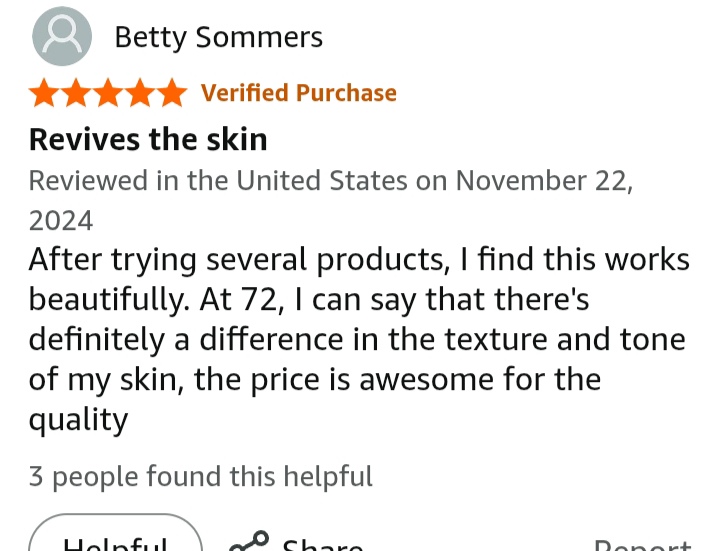Click the year 2024 in the review date
This screenshot has width=720, height=551.
pos(61,220)
